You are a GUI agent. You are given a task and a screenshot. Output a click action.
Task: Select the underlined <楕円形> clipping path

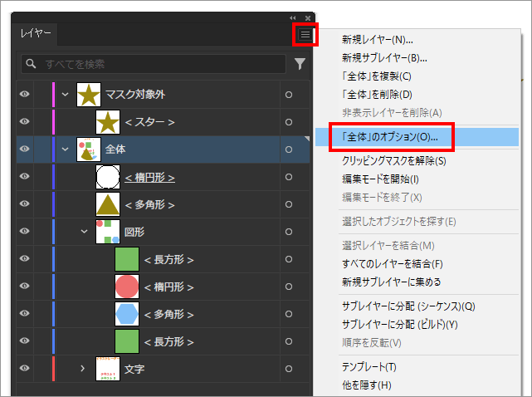tap(149, 177)
